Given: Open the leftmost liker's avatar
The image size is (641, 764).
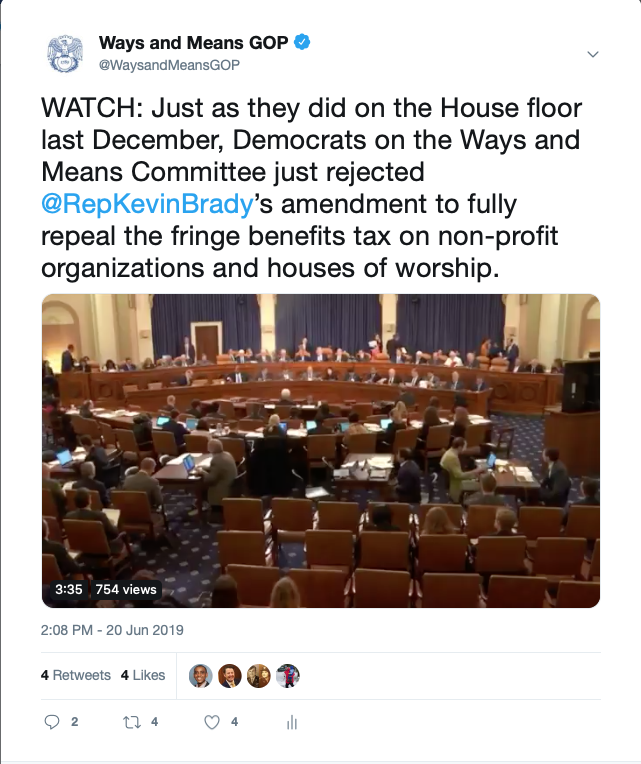Looking at the screenshot, I should [x=201, y=676].
